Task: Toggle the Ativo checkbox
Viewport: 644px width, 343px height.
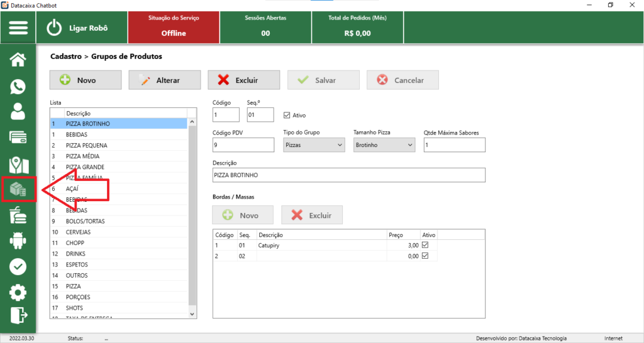Action: (x=287, y=115)
